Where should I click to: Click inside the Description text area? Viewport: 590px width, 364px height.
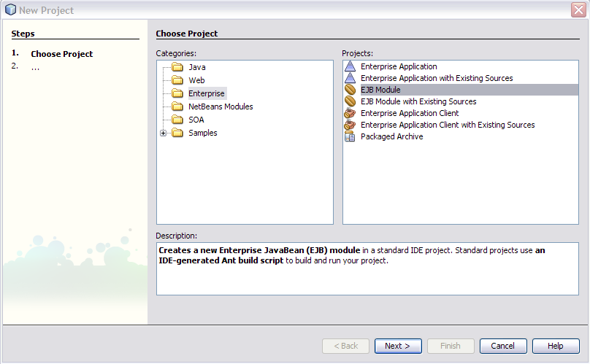click(367, 269)
